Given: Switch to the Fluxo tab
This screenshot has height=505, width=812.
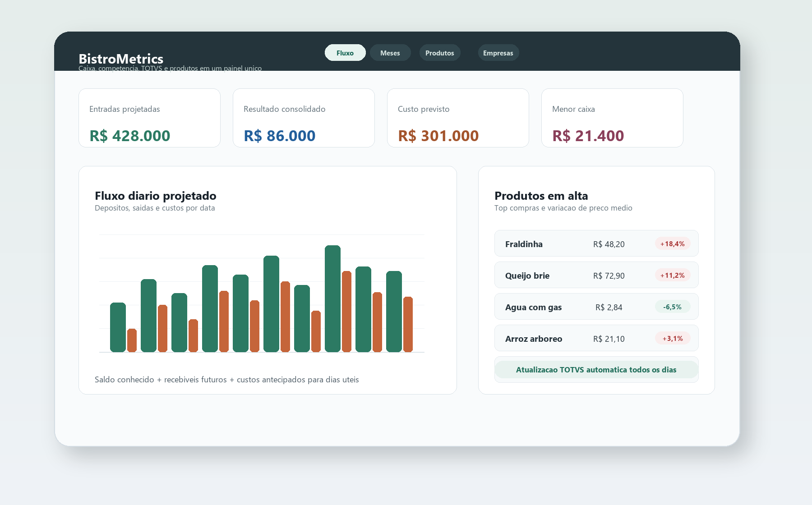Looking at the screenshot, I should pyautogui.click(x=345, y=53).
